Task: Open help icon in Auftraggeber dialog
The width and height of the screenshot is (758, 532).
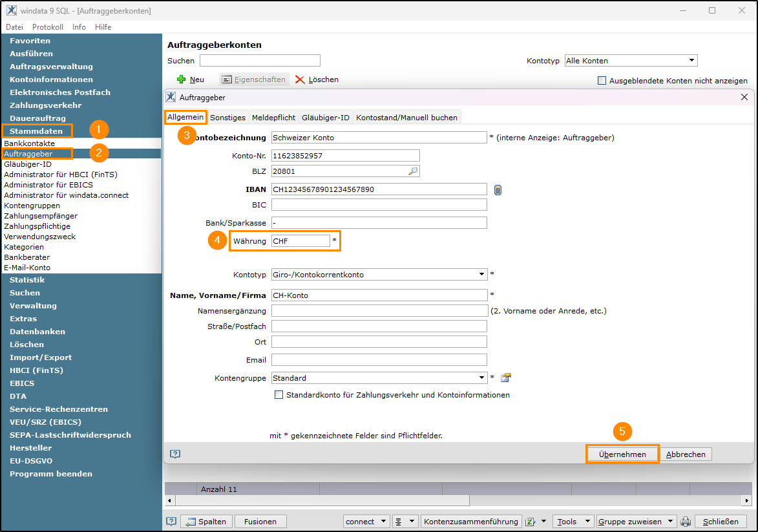Action: [175, 454]
